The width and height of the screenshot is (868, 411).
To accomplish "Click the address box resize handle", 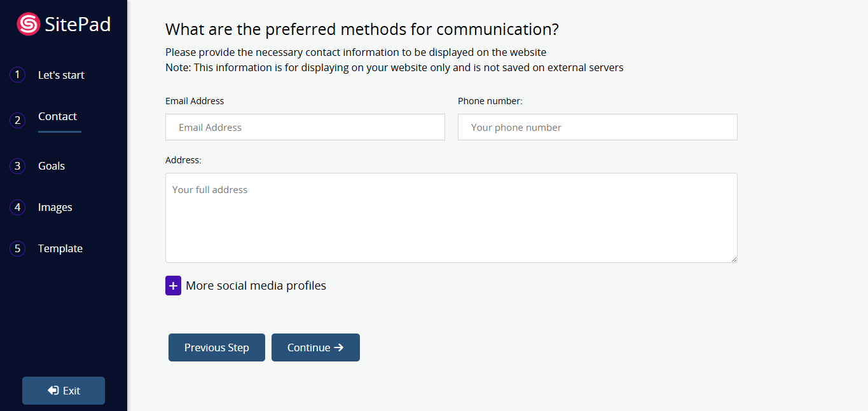I will (734, 259).
